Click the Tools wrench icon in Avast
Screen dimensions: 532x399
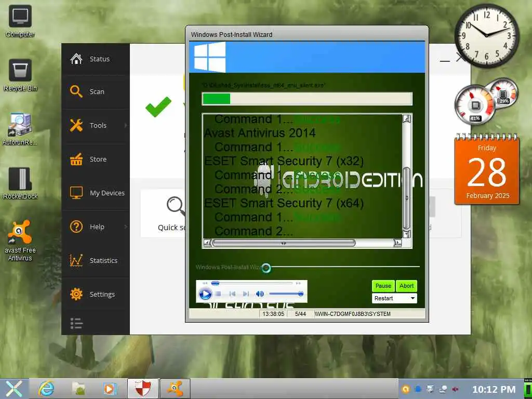point(76,125)
